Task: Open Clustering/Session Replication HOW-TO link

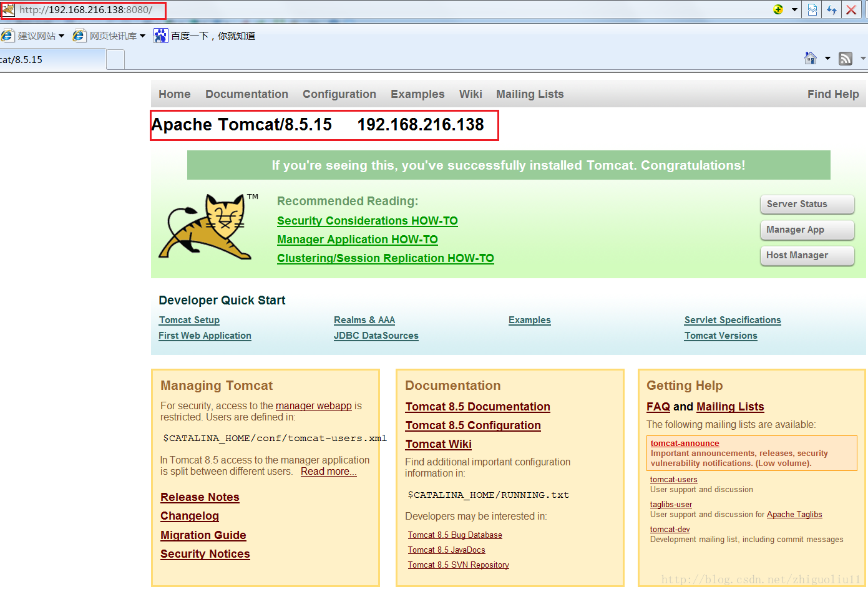Action: pyautogui.click(x=386, y=258)
